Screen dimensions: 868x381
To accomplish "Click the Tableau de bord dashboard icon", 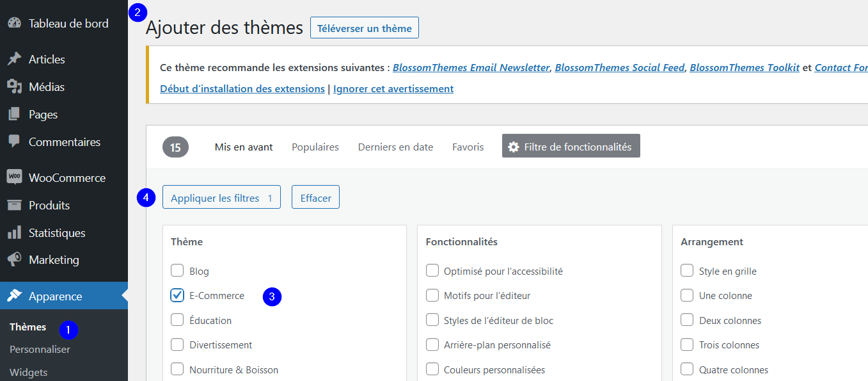I will [14, 23].
